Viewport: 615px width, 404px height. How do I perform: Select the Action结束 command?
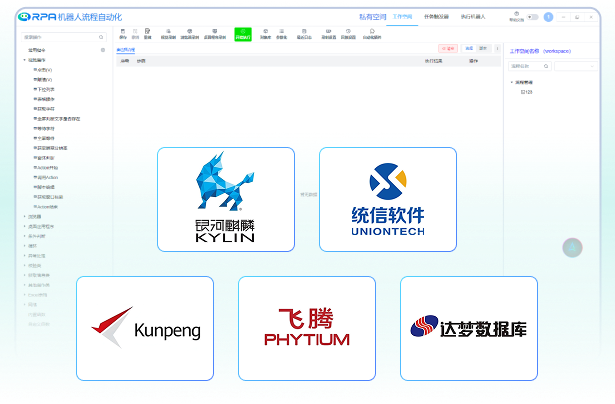pos(45,207)
